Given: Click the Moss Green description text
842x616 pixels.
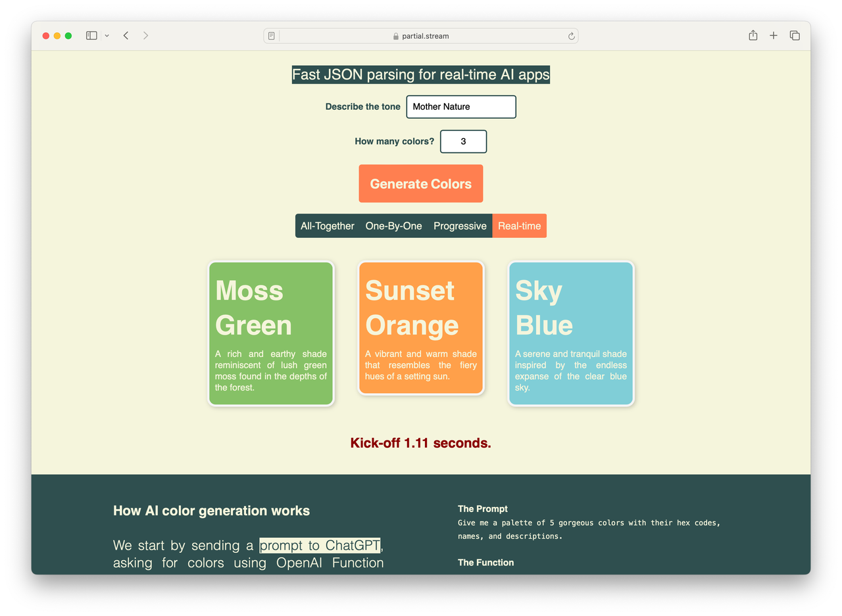Looking at the screenshot, I should 271,371.
